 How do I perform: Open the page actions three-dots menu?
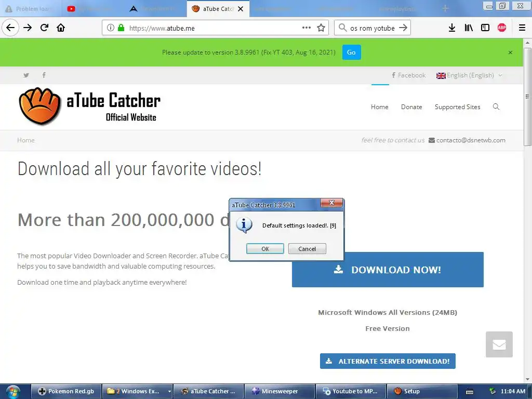307,28
